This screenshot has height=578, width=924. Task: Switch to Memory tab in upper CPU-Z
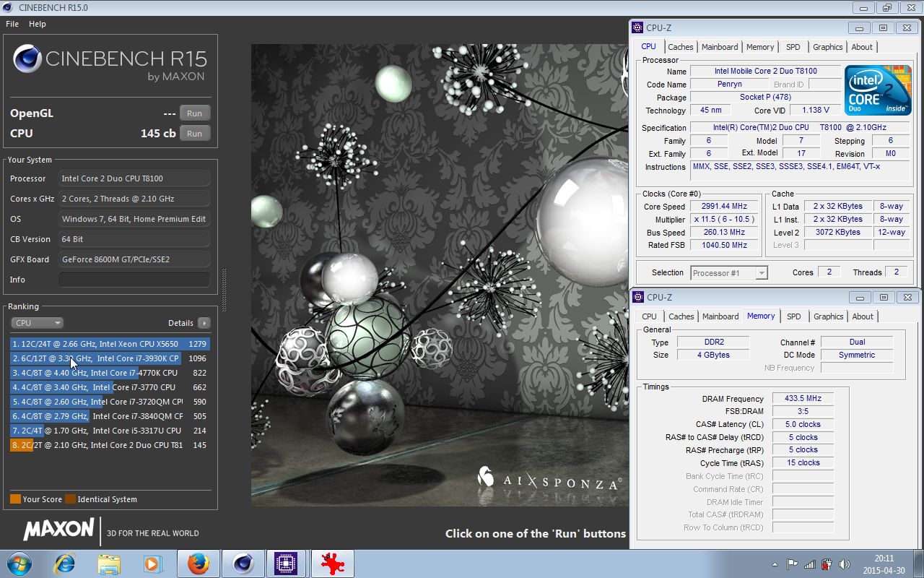click(760, 47)
